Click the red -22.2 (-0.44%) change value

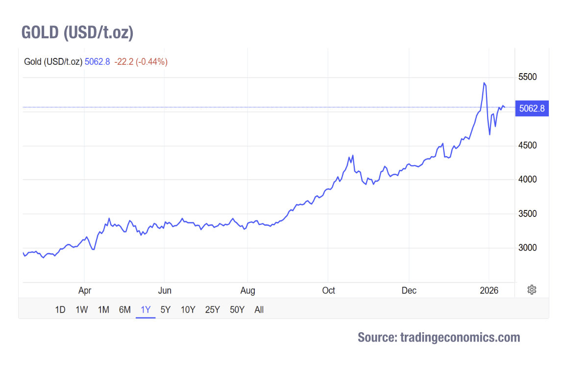click(x=141, y=62)
